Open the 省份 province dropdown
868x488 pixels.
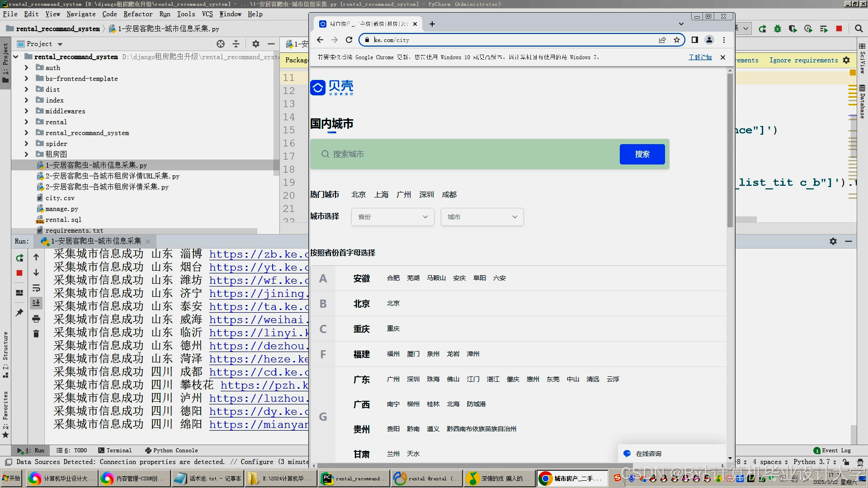[392, 217]
